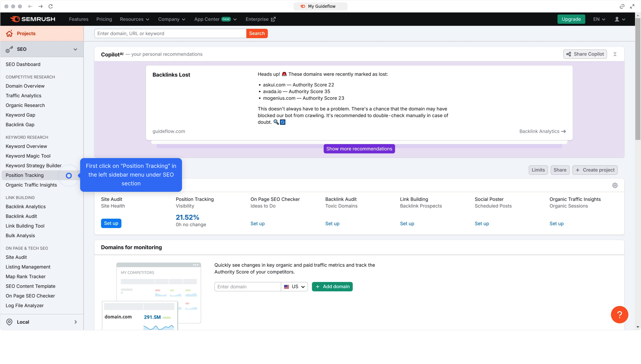Open the settings gear on the tools panel

[615, 185]
